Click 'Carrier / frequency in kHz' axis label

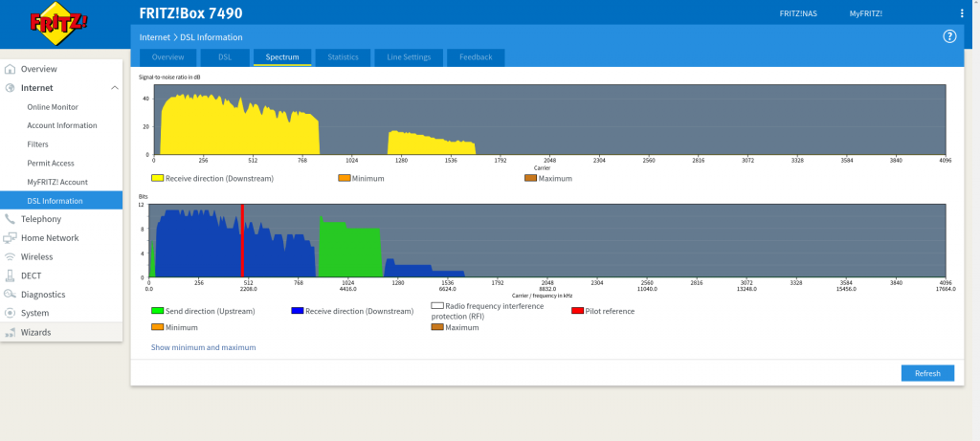542,296
